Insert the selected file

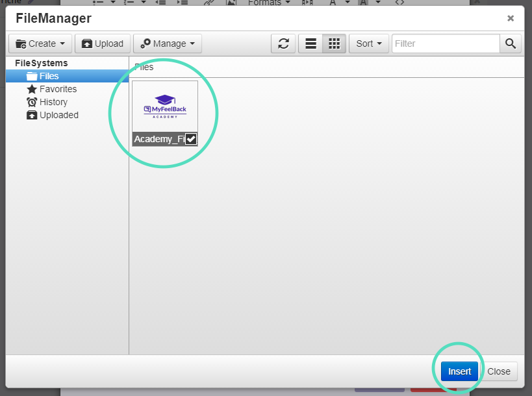tap(459, 371)
